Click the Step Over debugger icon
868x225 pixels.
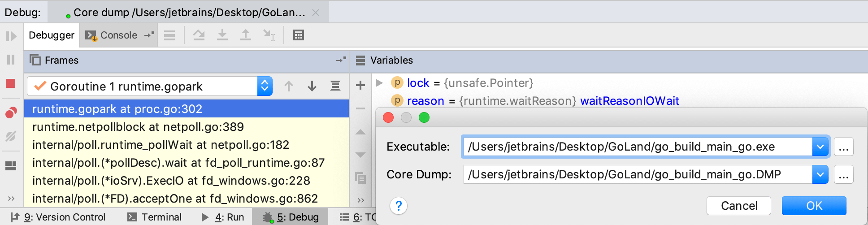coord(199,35)
